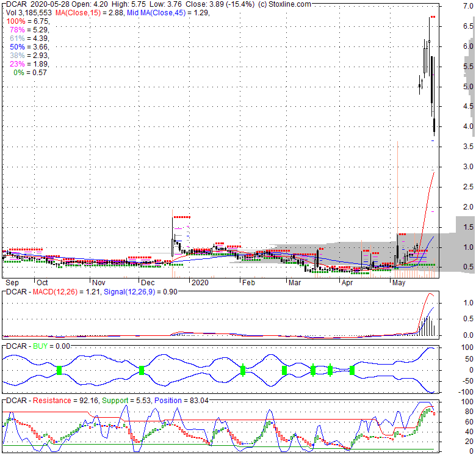This screenshot has height=455, width=476.
Task: Click the 1.5 price axis label
Action: (468, 227)
